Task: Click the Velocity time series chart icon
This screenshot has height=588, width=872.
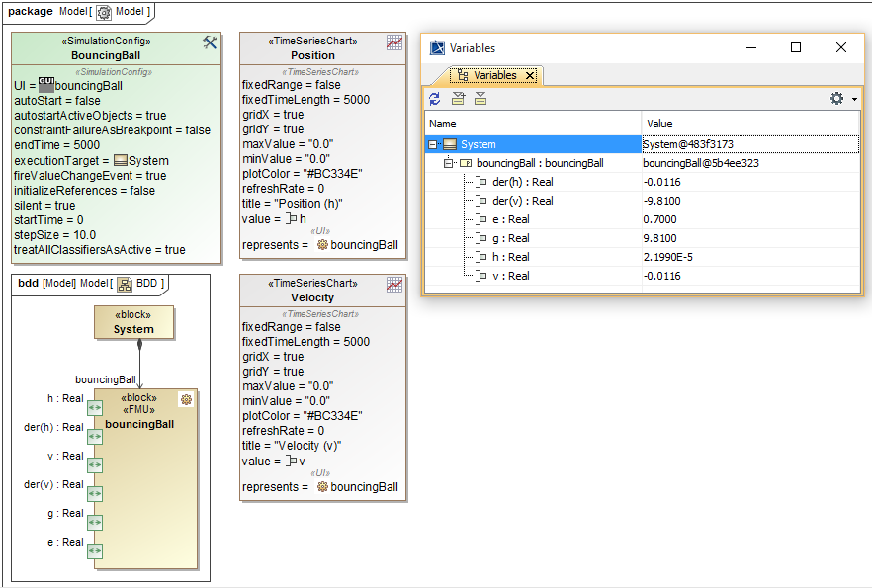Action: coord(394,285)
